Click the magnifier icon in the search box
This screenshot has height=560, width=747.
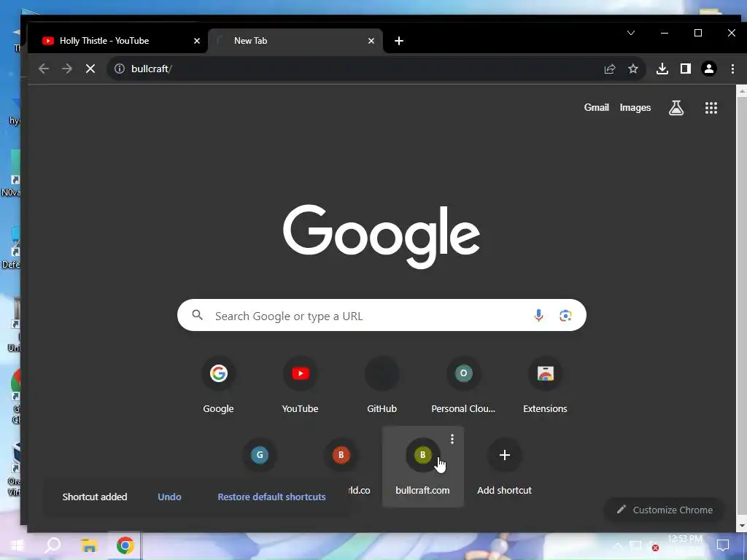pyautogui.click(x=197, y=315)
